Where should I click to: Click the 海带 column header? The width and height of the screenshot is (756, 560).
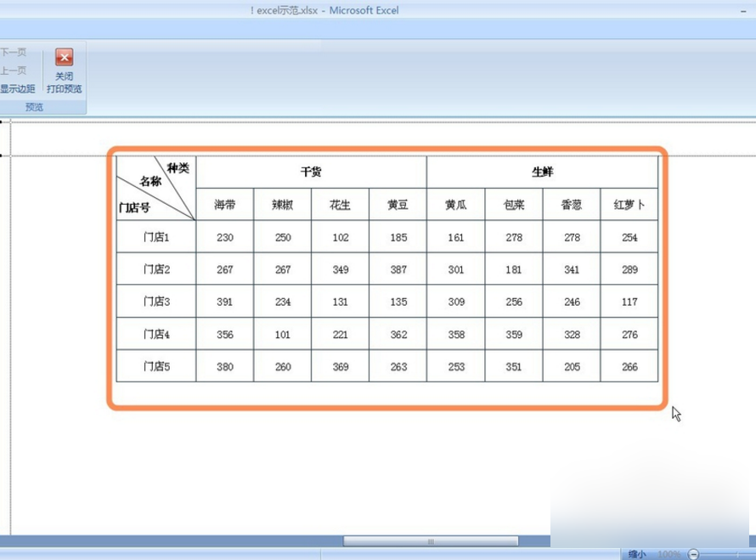pyautogui.click(x=225, y=205)
